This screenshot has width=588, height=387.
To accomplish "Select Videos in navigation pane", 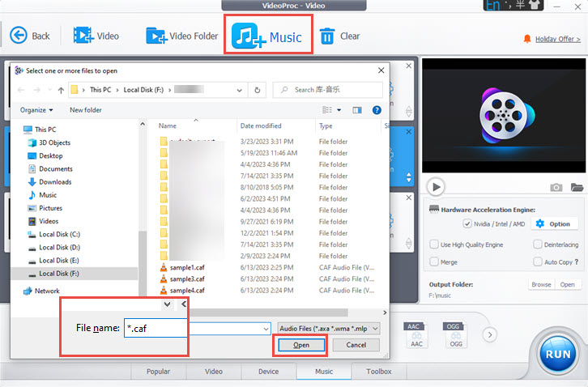I will (x=49, y=221).
